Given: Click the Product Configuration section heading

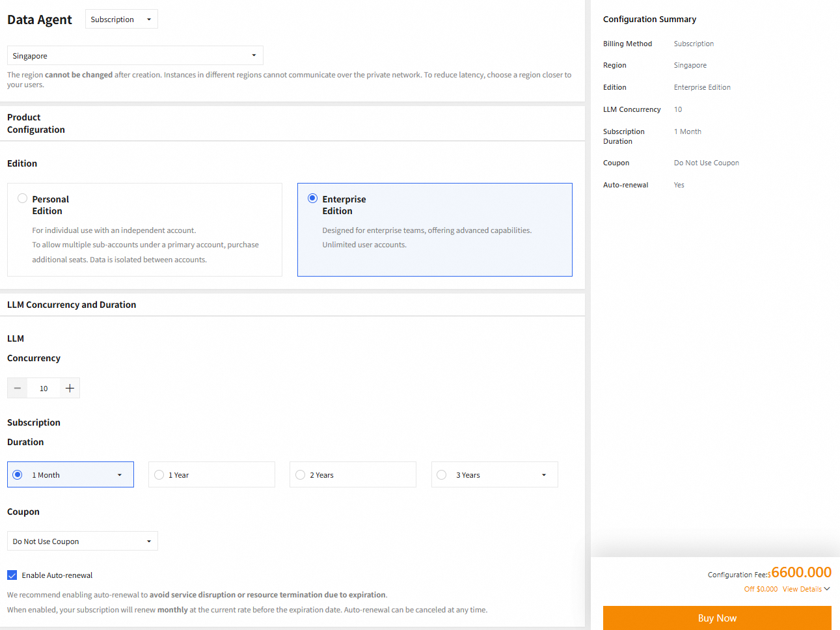Looking at the screenshot, I should pos(36,124).
